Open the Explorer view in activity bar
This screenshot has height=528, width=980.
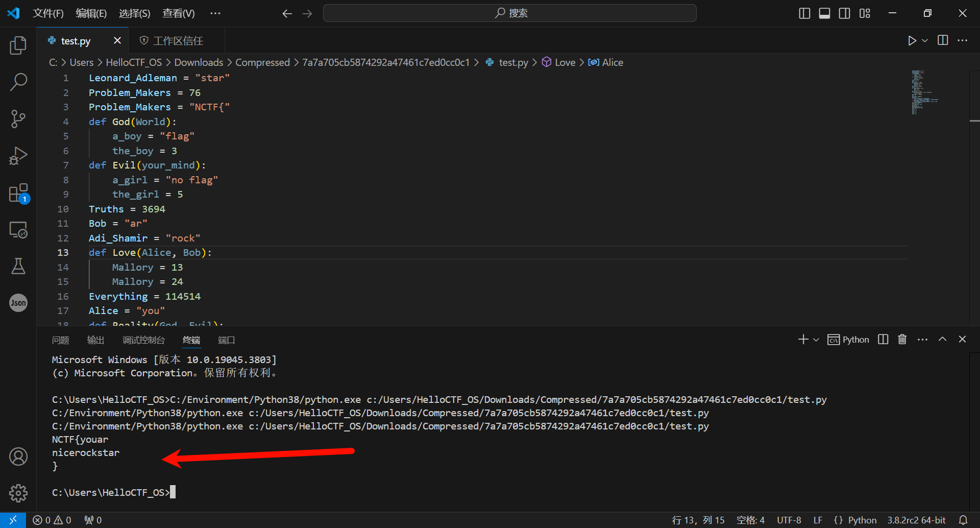pyautogui.click(x=18, y=45)
